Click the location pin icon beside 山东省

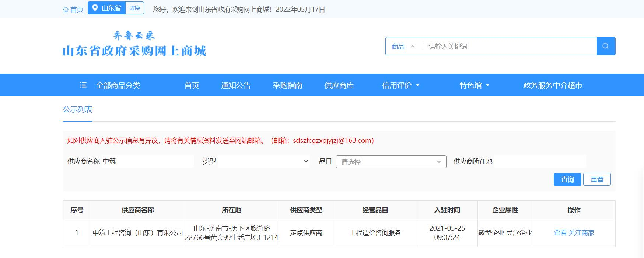pos(95,8)
